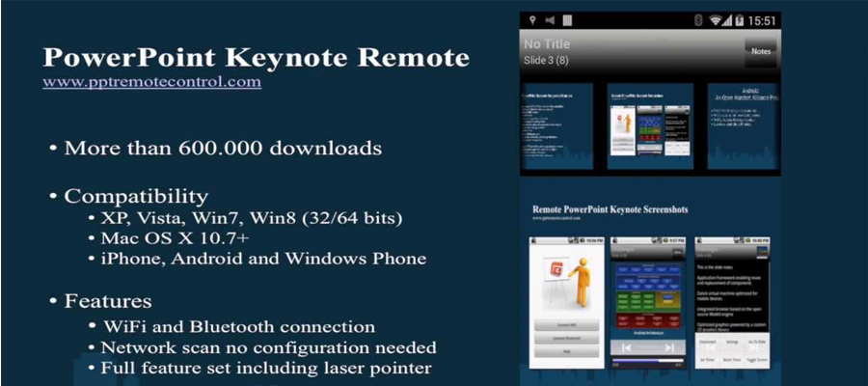Select the middle thumbnail showing three phone screenshots

coord(650,126)
